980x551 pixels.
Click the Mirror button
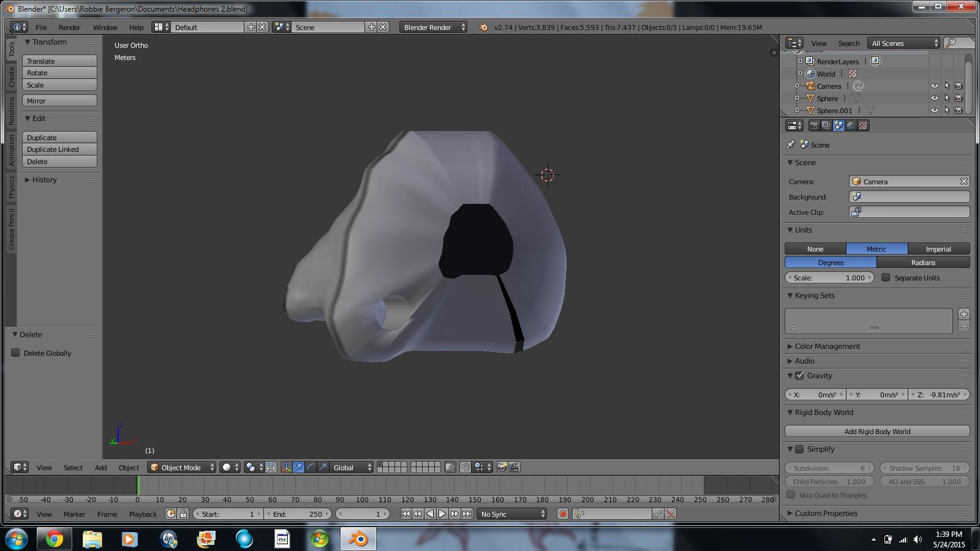click(59, 100)
